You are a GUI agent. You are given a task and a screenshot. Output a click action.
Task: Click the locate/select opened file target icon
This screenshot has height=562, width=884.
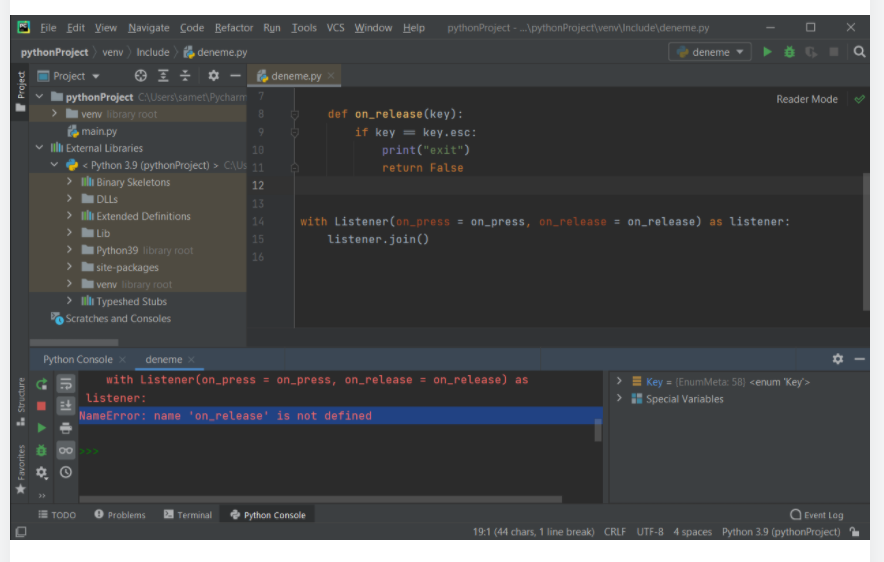point(141,76)
